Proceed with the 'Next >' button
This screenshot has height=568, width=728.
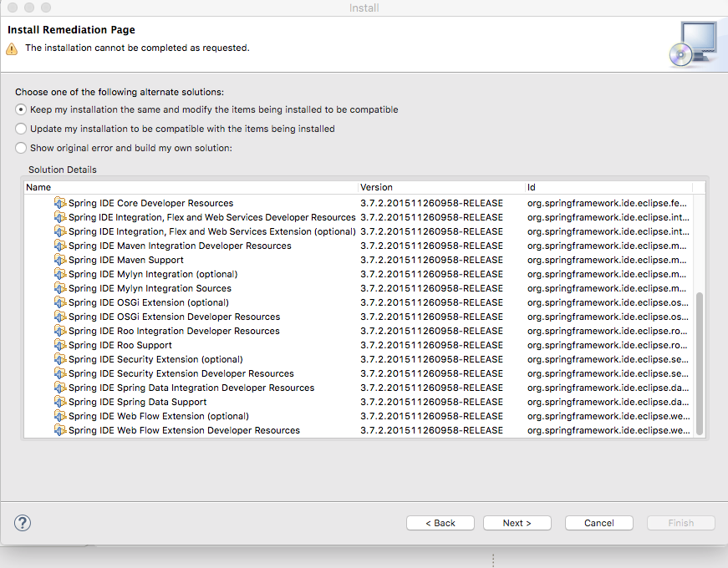[x=517, y=523]
